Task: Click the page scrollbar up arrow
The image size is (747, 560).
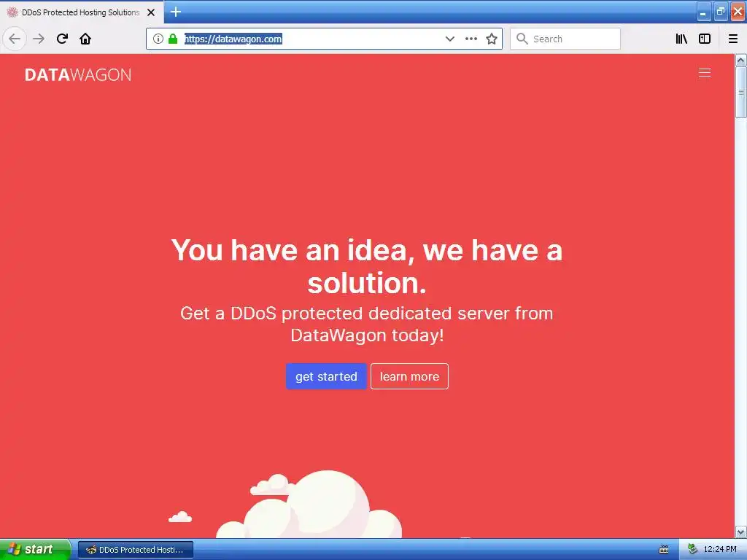Action: pos(741,60)
